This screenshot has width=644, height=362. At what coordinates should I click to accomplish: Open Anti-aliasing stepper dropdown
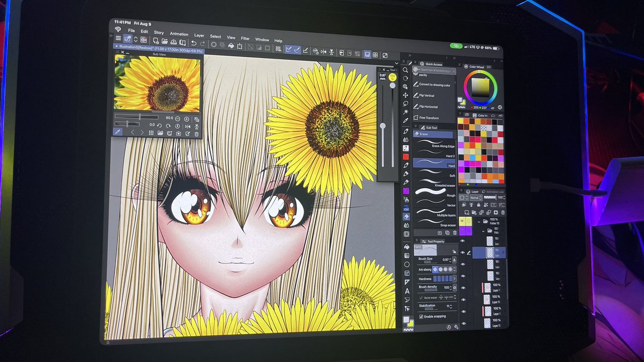455,269
